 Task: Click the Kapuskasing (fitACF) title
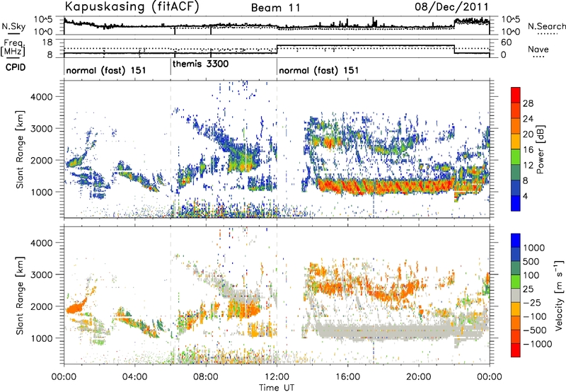[x=132, y=6]
